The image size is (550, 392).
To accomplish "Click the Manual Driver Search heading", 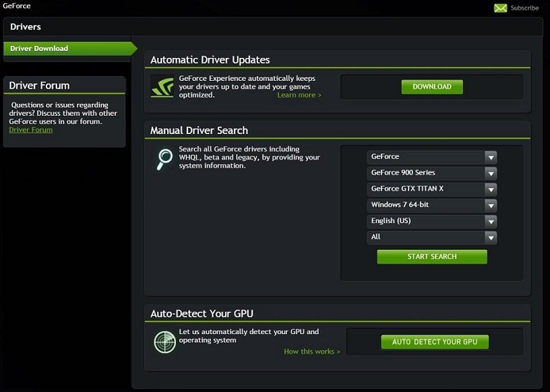I will [199, 131].
